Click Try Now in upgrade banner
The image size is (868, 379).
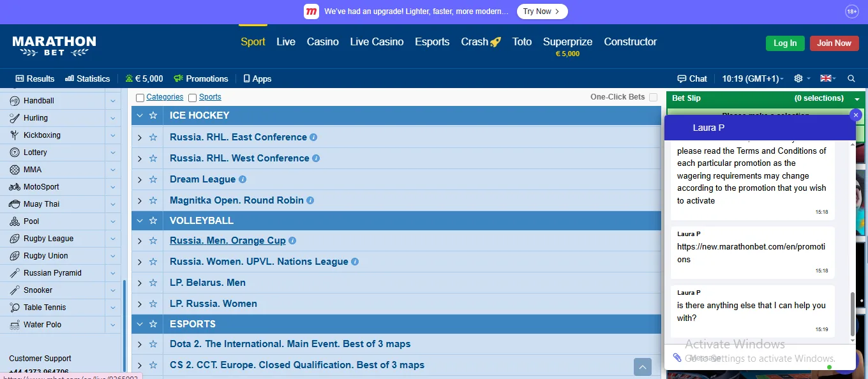pyautogui.click(x=542, y=11)
